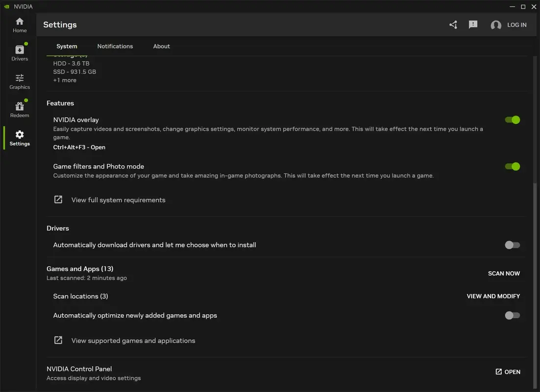Open the Home section in sidebar
Viewport: 540px width, 392px height.
(19, 24)
